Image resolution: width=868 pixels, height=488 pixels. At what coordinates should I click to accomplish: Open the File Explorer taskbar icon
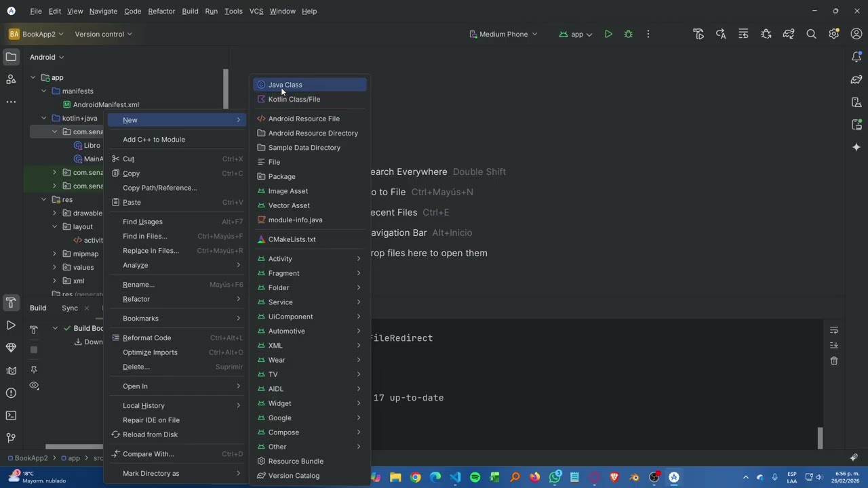[x=395, y=477]
